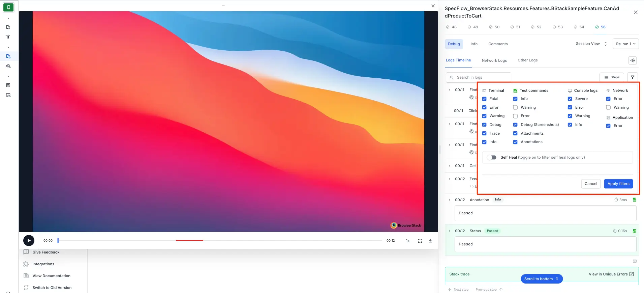Open the accessibility icon in left sidebar

8,37
